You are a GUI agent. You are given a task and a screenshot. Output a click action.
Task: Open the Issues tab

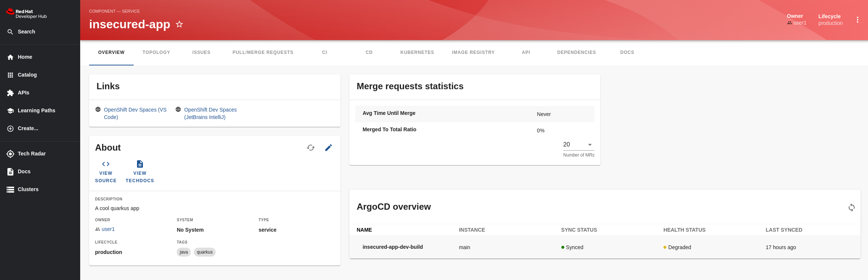pyautogui.click(x=201, y=52)
